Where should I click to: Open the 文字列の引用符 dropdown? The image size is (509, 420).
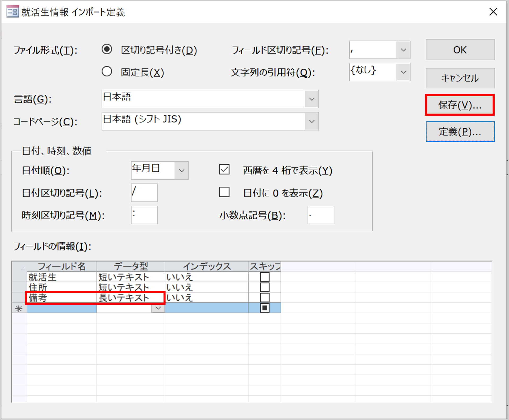pyautogui.click(x=403, y=72)
